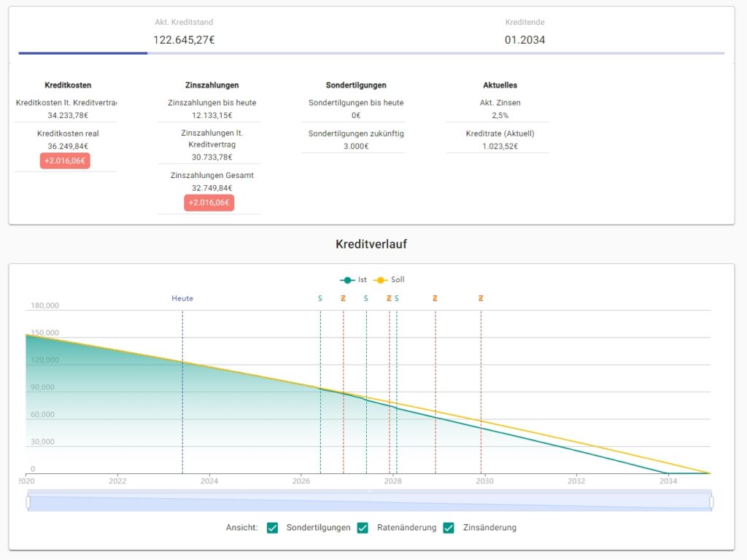
Task: Uncheck the Sondertilgungen view checkbox
Action: click(273, 528)
